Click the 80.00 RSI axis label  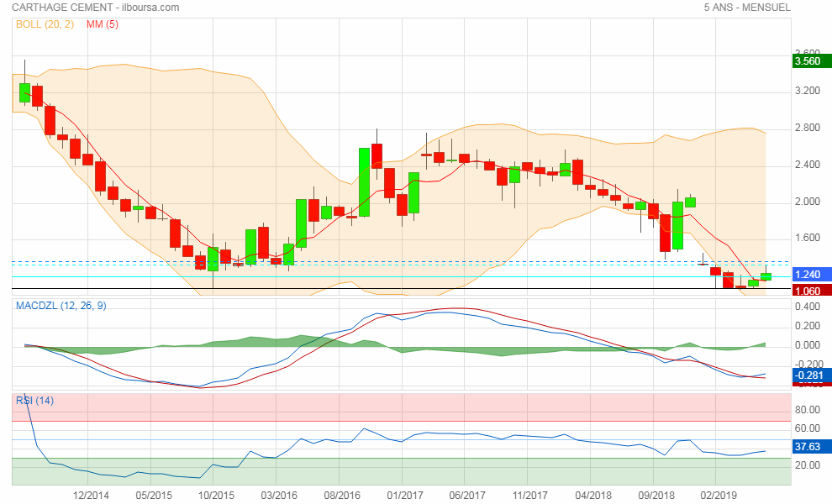[808, 410]
